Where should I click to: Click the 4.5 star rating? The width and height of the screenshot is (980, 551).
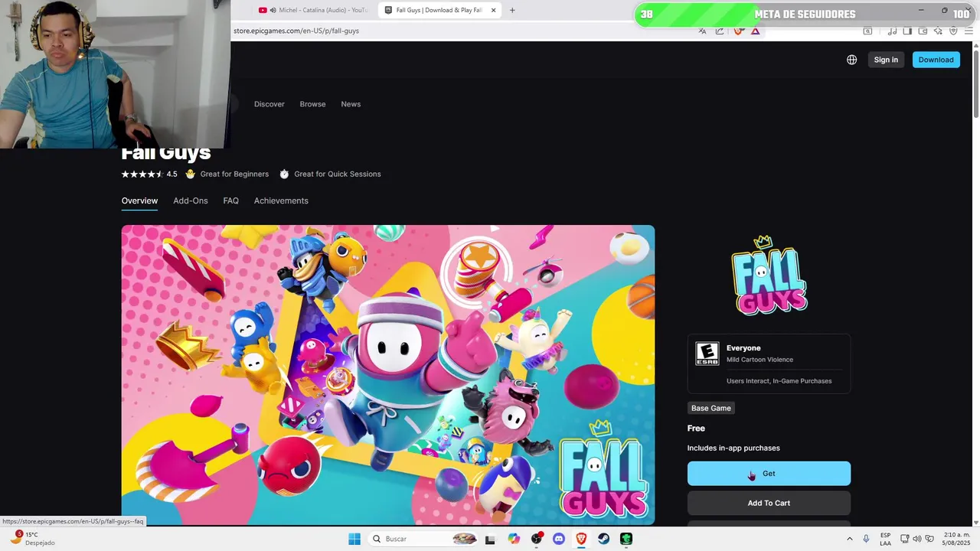coord(149,174)
